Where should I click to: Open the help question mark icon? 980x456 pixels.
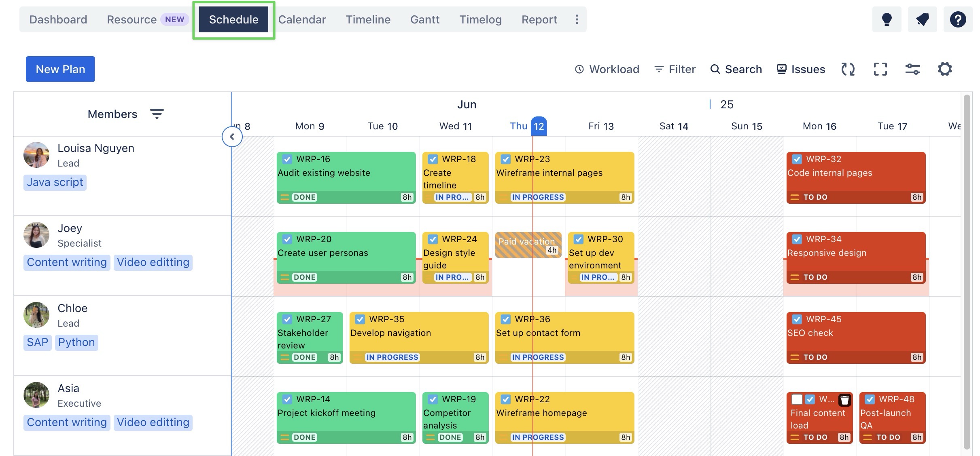[958, 19]
